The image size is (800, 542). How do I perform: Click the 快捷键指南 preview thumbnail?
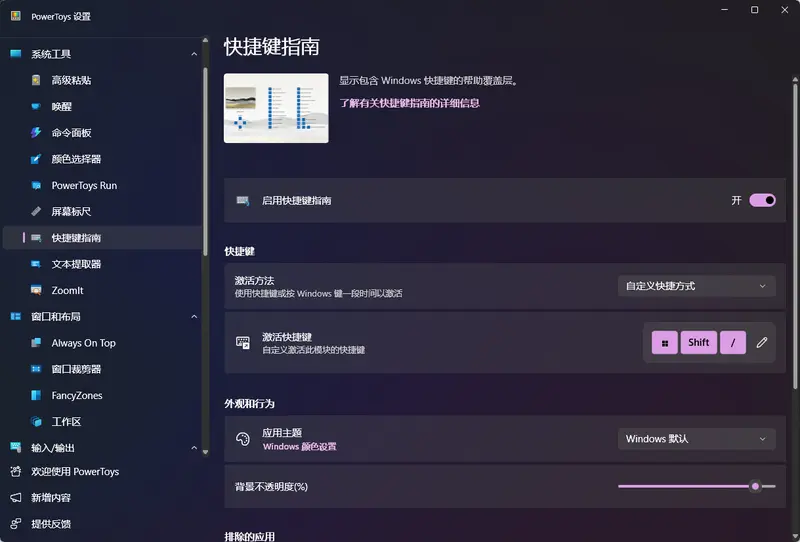[x=276, y=108]
